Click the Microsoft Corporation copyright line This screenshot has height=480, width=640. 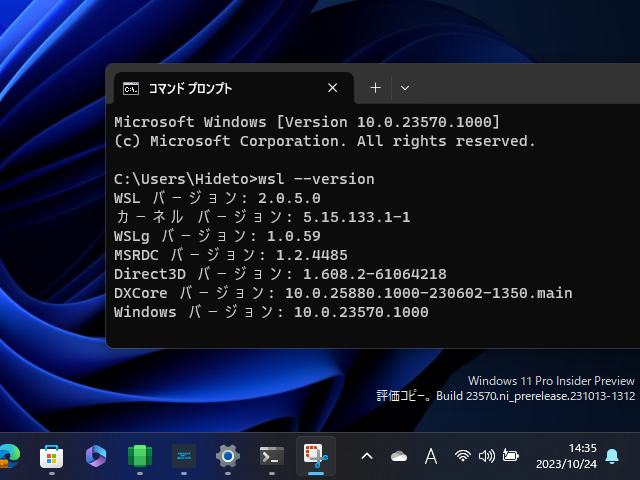324,141
